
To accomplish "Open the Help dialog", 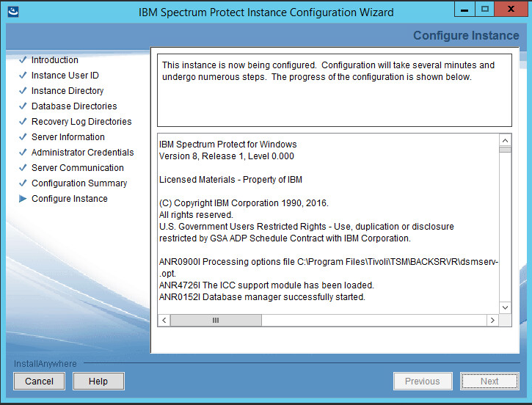I will tap(98, 381).
